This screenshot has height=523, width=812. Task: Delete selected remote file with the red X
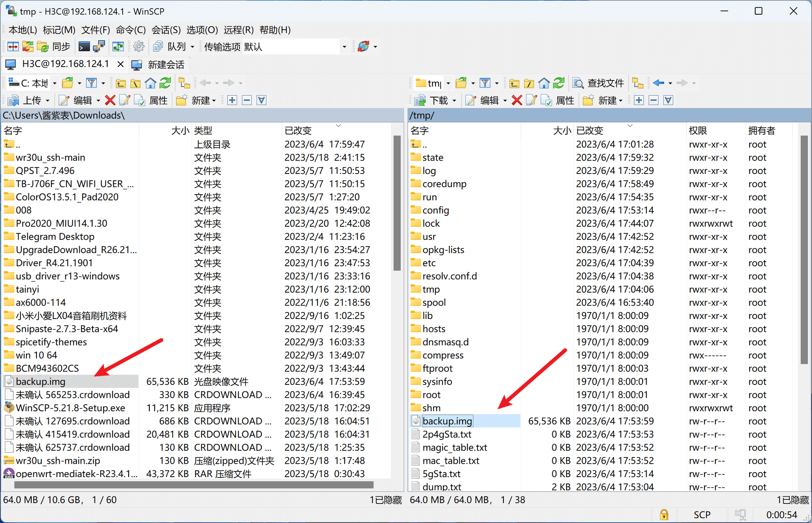click(517, 100)
